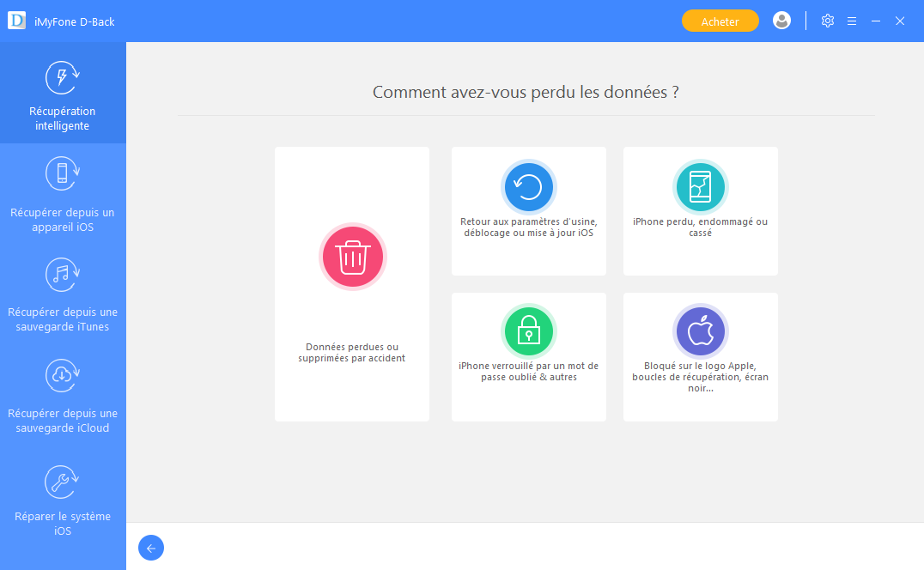This screenshot has width=924, height=570.
Task: Click the iTunes music note recovery icon
Action: [x=63, y=275]
